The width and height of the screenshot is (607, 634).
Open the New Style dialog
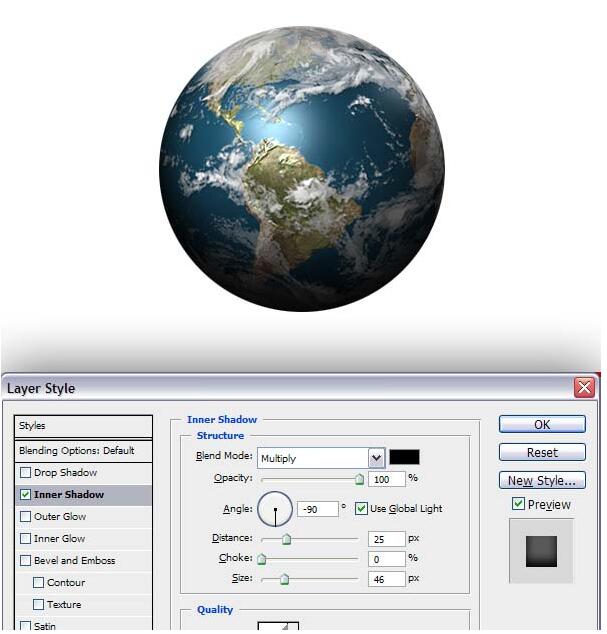tap(542, 480)
